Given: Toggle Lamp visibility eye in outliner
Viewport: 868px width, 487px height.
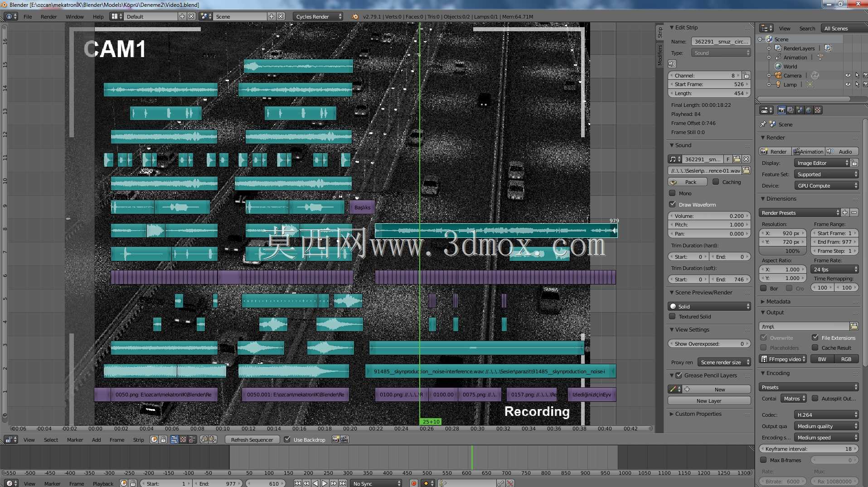Looking at the screenshot, I should pyautogui.click(x=848, y=84).
